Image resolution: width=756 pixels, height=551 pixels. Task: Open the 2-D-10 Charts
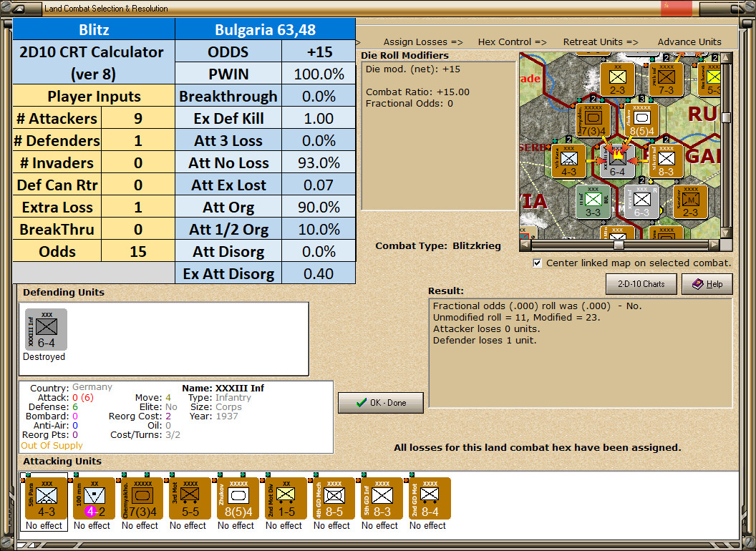[641, 284]
